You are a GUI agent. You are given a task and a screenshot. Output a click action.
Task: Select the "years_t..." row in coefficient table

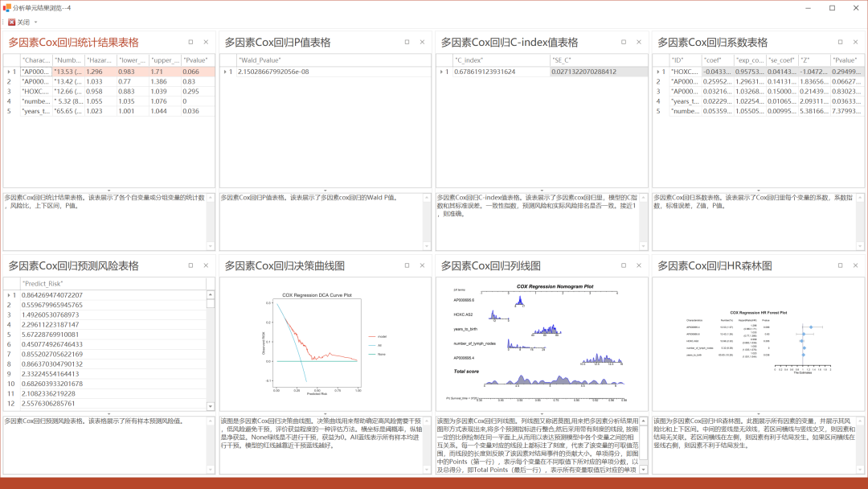coord(757,101)
